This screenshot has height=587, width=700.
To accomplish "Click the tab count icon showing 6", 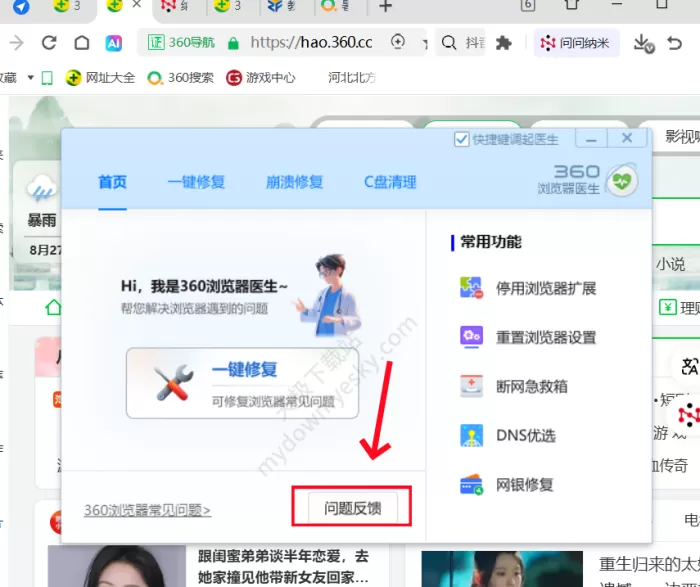I will click(x=528, y=5).
